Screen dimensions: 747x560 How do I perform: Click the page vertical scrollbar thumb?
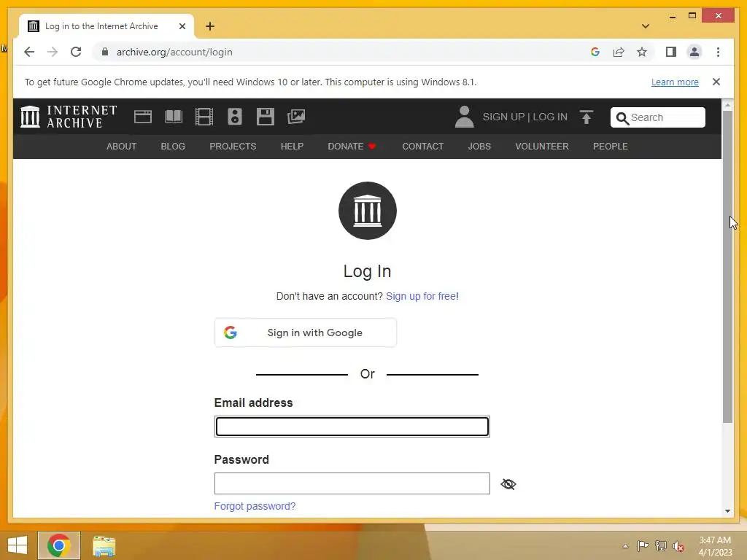click(727, 267)
